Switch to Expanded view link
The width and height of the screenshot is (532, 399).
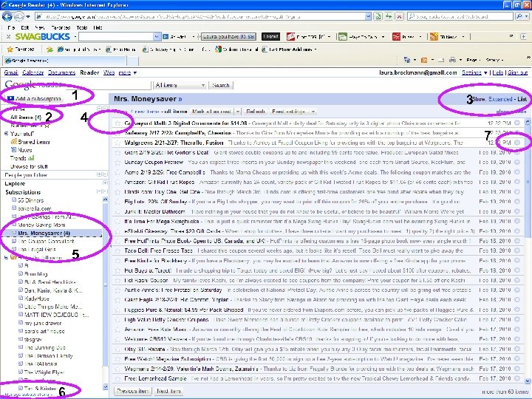pos(500,99)
